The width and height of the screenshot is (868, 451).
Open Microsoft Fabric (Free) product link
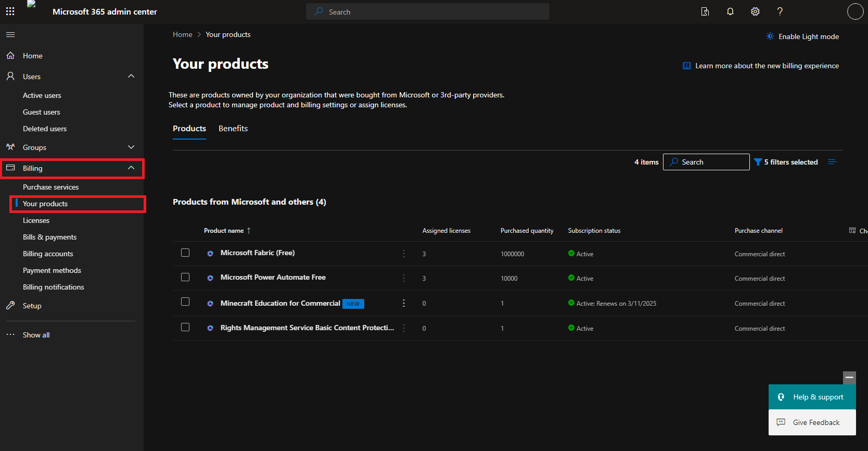pos(258,253)
